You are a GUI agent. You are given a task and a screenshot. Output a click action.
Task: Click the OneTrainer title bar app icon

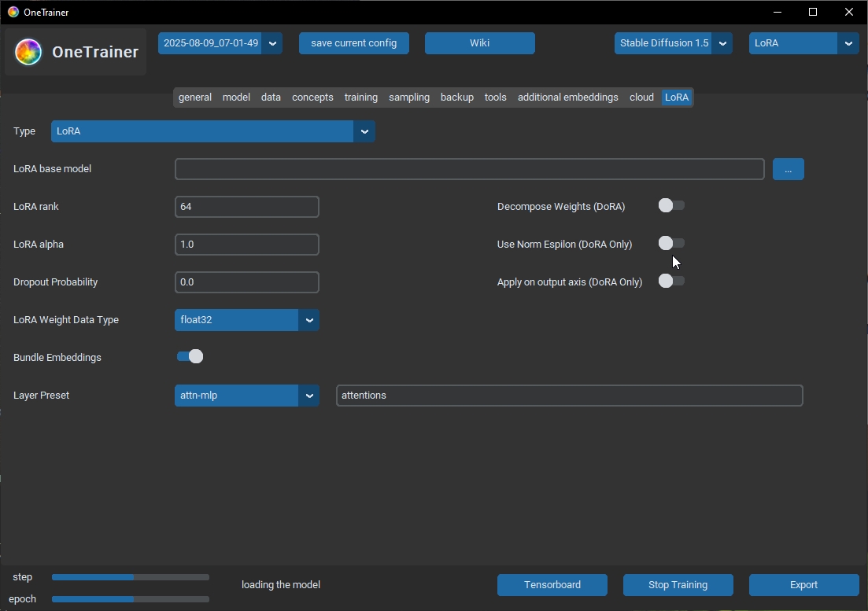click(13, 12)
